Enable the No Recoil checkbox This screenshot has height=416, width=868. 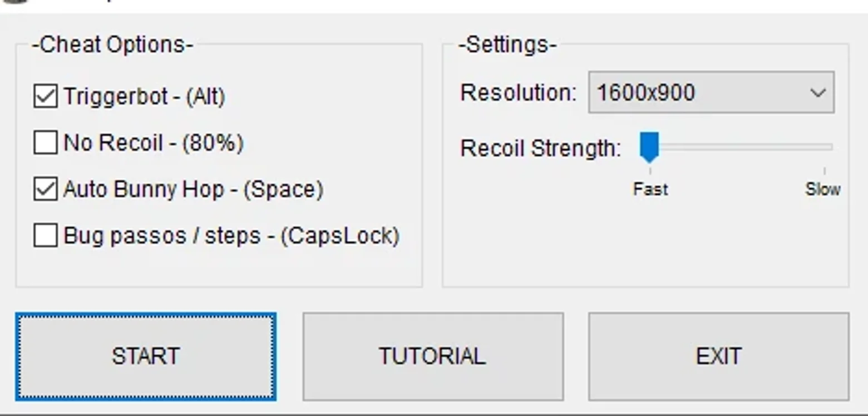click(x=45, y=143)
